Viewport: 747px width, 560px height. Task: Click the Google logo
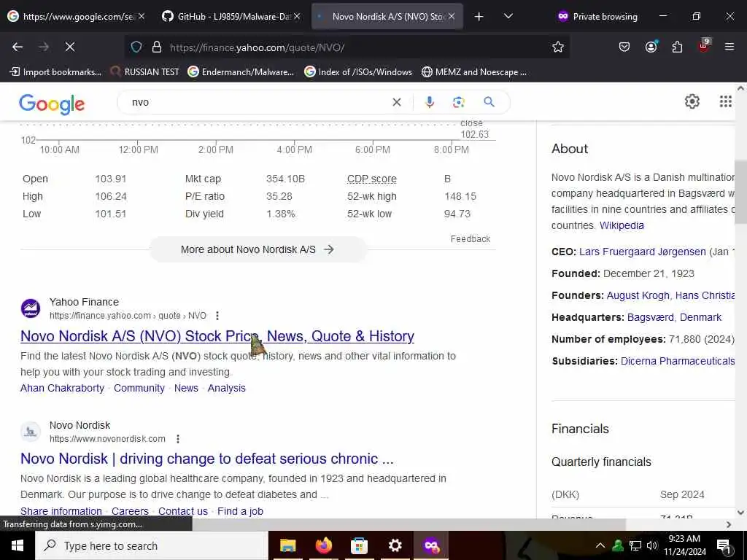click(x=52, y=104)
